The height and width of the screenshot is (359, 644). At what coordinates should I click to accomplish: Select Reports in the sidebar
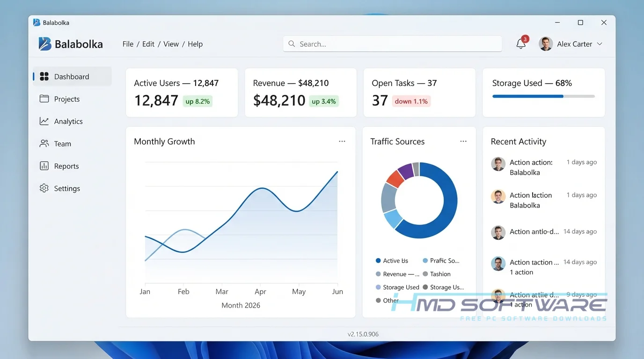pos(66,166)
